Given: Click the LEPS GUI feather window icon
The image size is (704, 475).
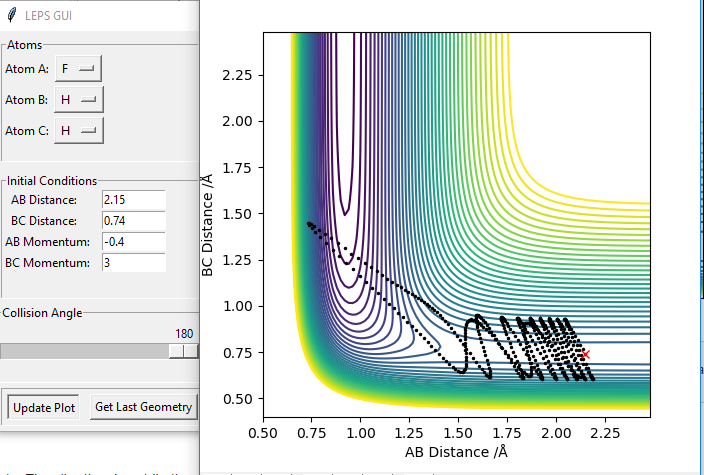Looking at the screenshot, I should click(x=12, y=15).
